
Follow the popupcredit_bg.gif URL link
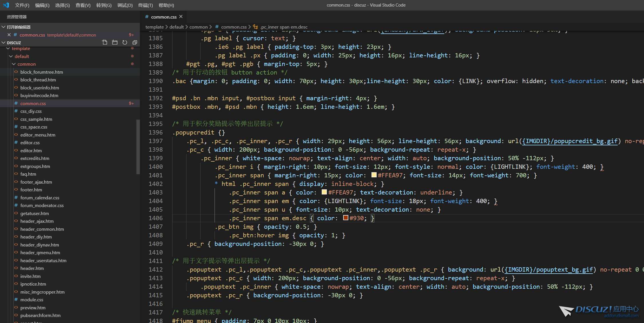tap(570, 141)
